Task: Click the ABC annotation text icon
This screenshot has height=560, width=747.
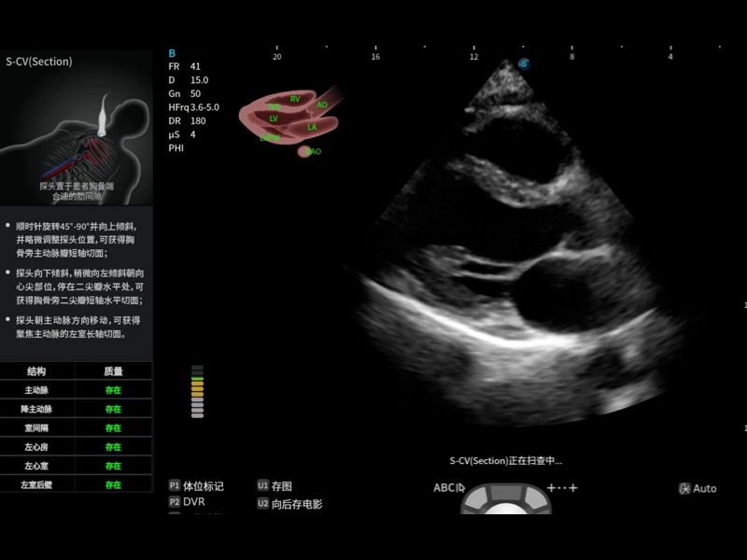Action: (x=448, y=488)
